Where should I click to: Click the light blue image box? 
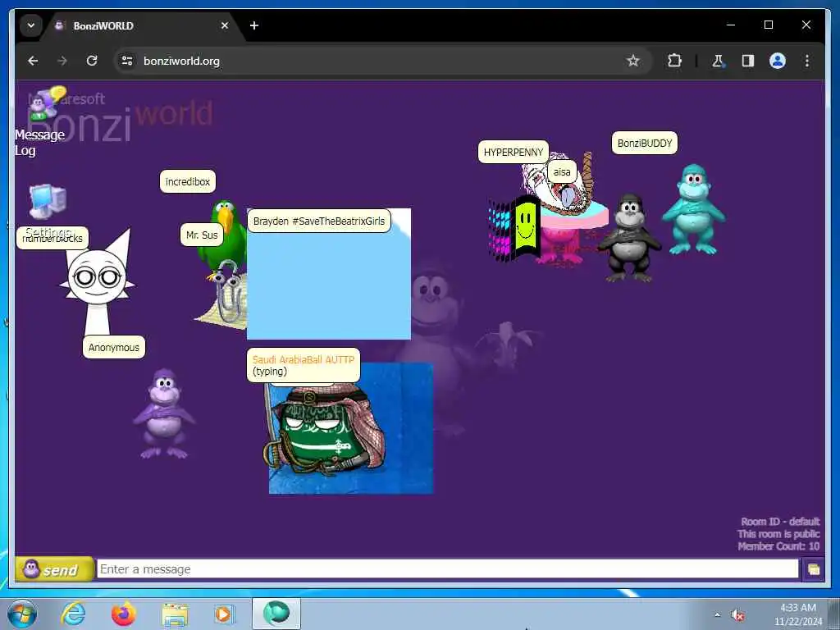329,284
